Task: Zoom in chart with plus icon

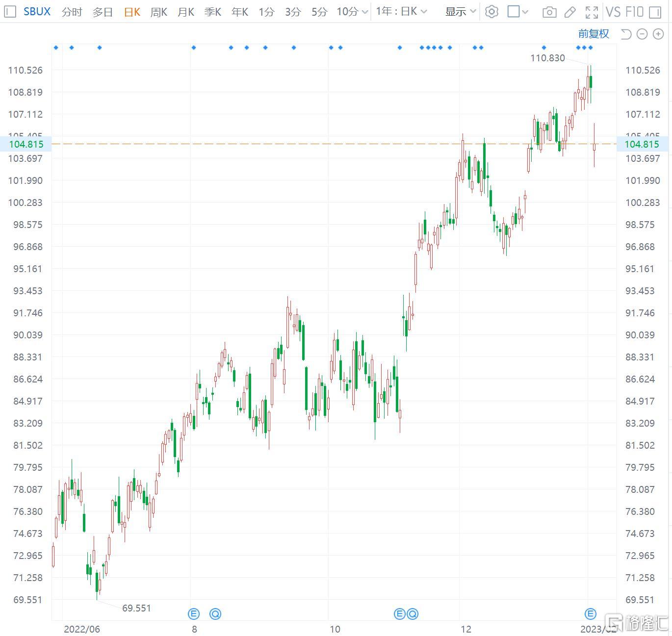Action: coord(658,34)
